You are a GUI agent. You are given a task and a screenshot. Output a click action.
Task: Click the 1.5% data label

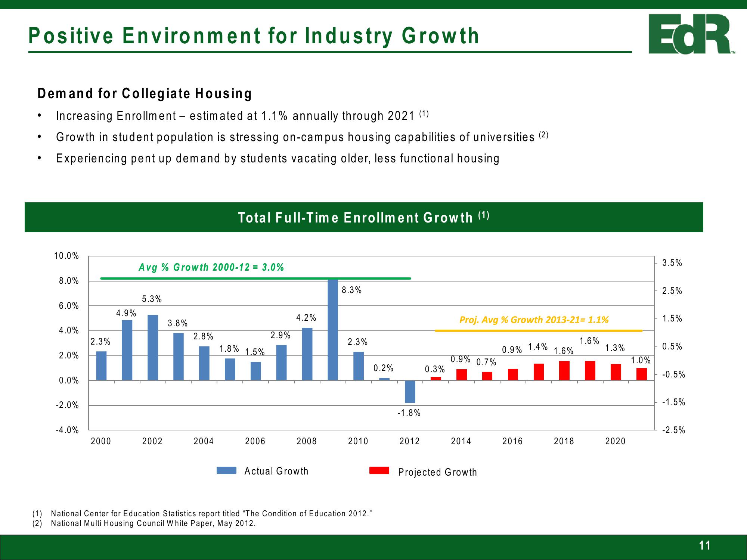click(x=255, y=352)
